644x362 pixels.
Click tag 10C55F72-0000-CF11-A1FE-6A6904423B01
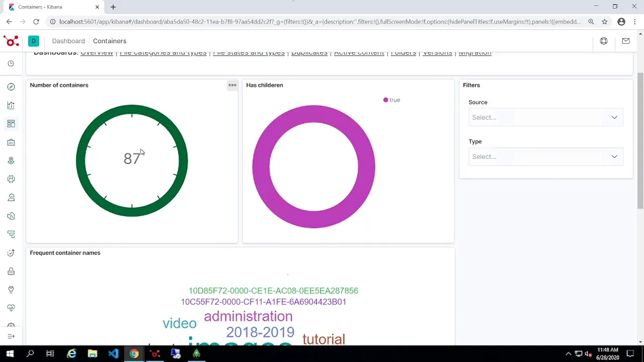264,302
